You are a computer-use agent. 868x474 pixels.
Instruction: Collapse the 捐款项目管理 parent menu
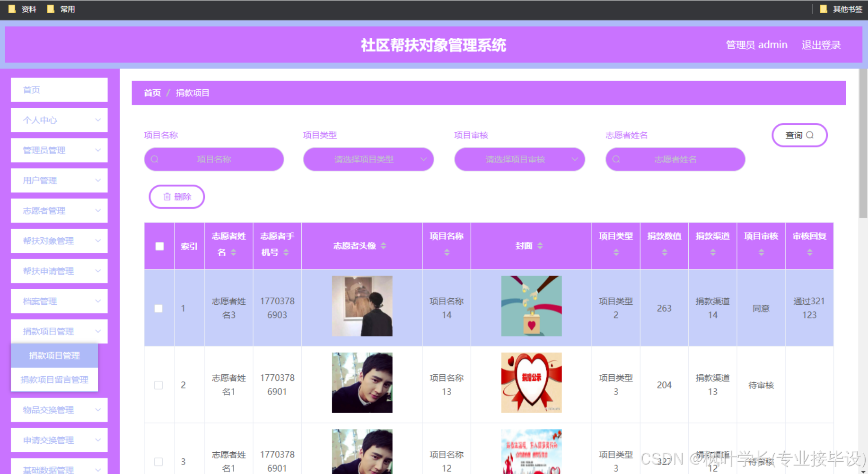pos(59,331)
